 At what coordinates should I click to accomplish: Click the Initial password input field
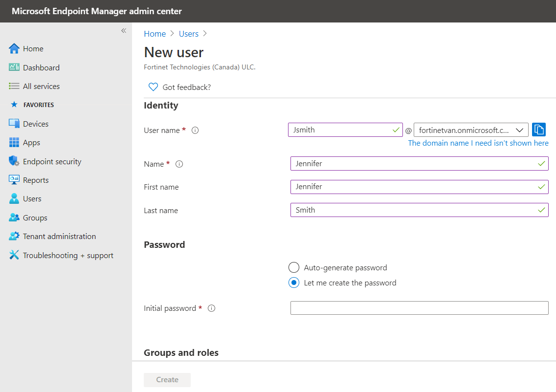pos(419,308)
